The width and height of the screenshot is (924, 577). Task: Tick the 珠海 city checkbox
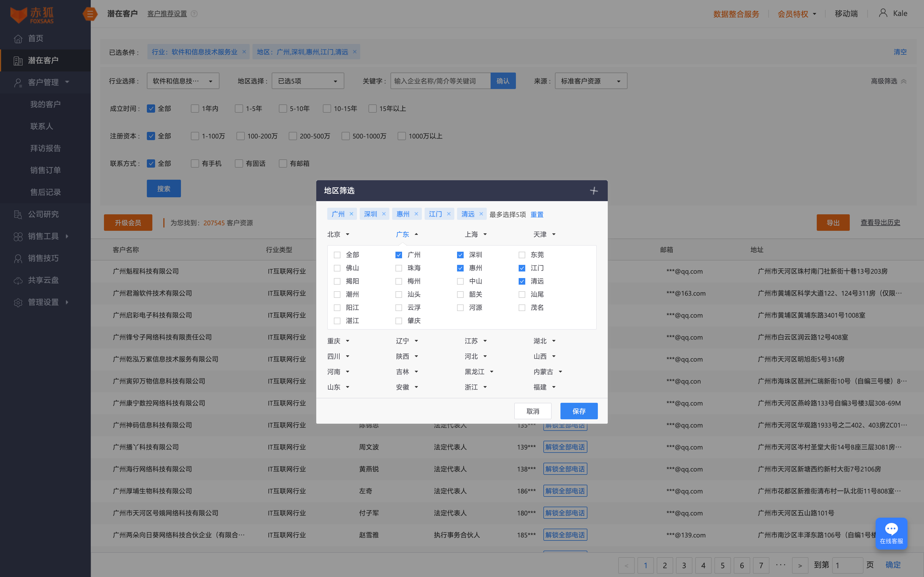[x=399, y=268]
